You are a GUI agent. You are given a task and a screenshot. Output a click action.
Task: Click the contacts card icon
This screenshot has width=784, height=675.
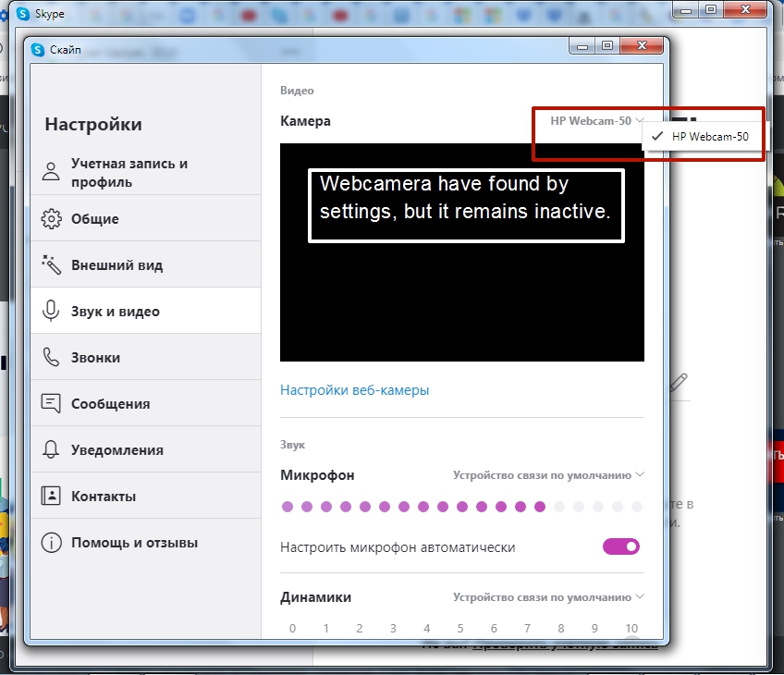pos(51,496)
